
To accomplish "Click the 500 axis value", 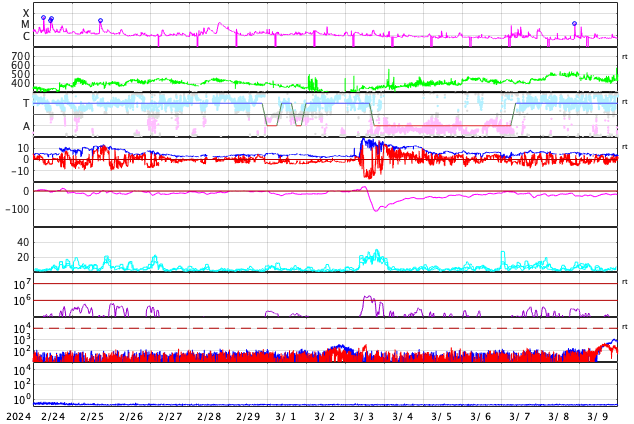I will tap(21, 74).
